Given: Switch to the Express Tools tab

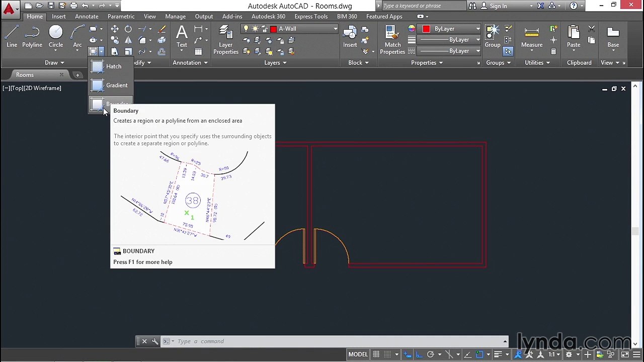Looking at the screenshot, I should tap(311, 17).
